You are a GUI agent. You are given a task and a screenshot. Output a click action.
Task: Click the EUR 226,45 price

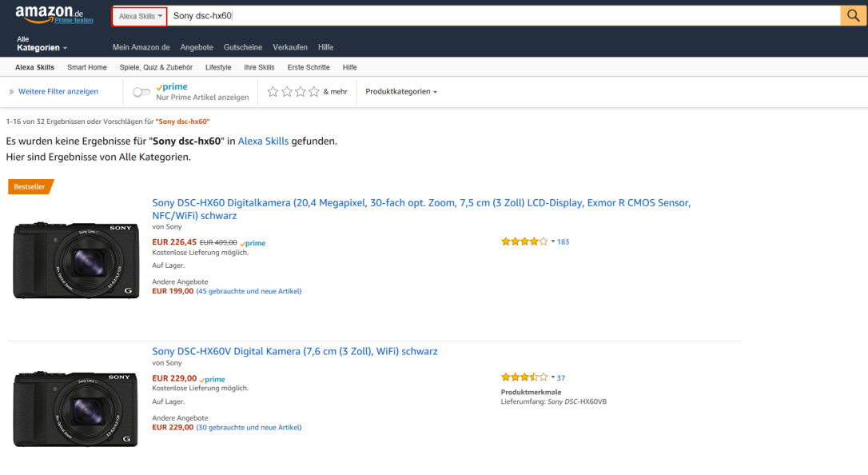coord(174,242)
